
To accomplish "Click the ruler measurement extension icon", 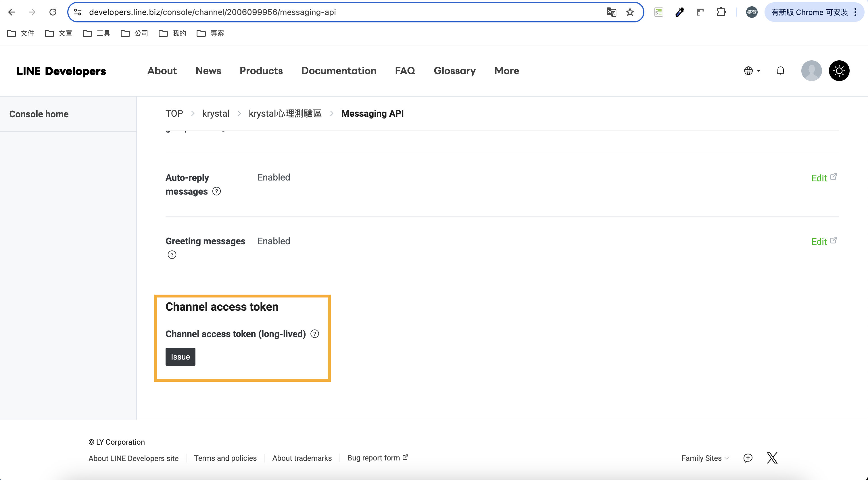I will point(700,12).
